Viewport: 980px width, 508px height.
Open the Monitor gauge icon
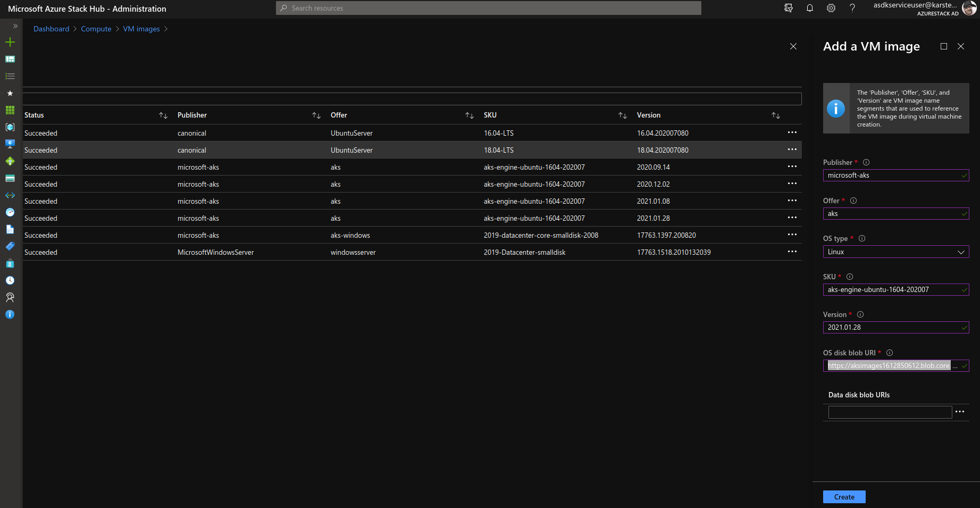[x=10, y=212]
